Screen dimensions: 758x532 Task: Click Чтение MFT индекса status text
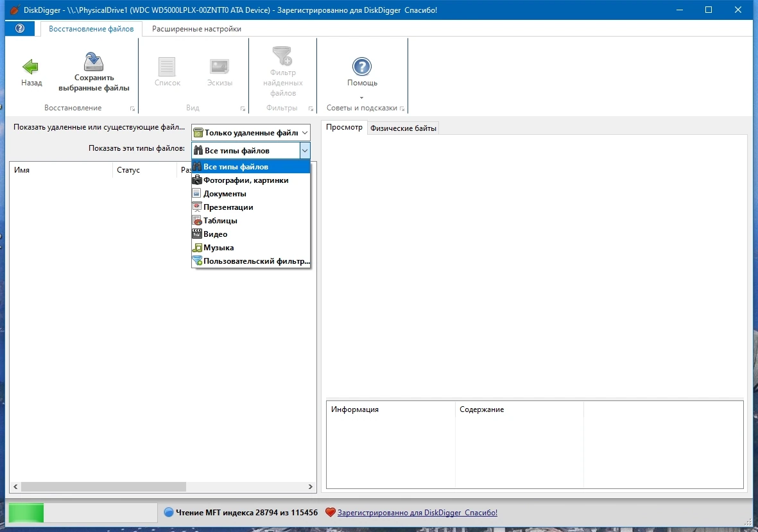246,513
